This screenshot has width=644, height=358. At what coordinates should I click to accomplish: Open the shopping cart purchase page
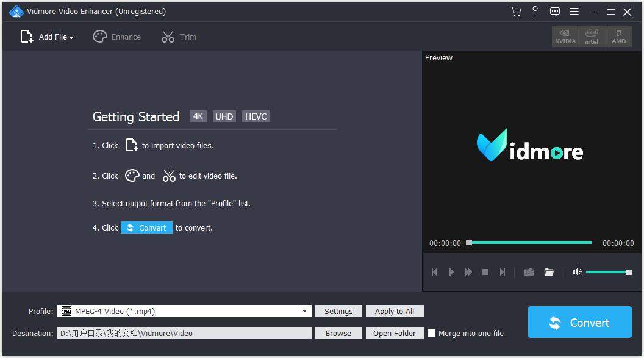point(516,11)
